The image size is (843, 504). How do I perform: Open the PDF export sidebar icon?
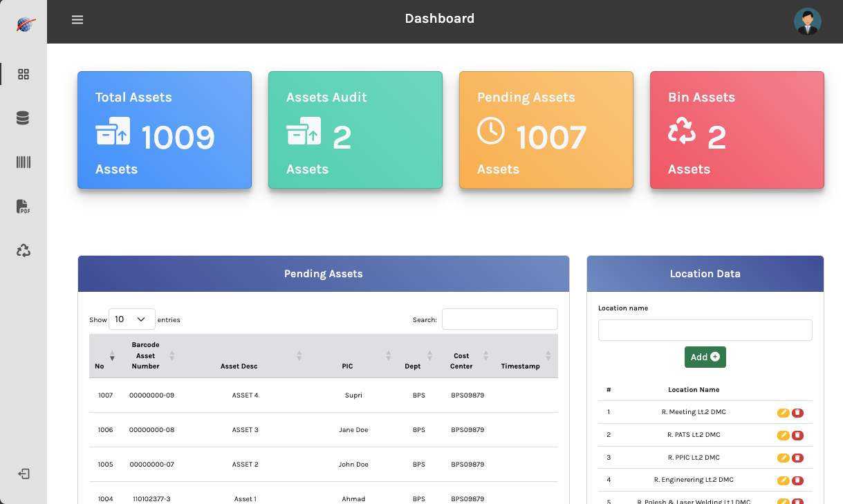click(x=23, y=206)
